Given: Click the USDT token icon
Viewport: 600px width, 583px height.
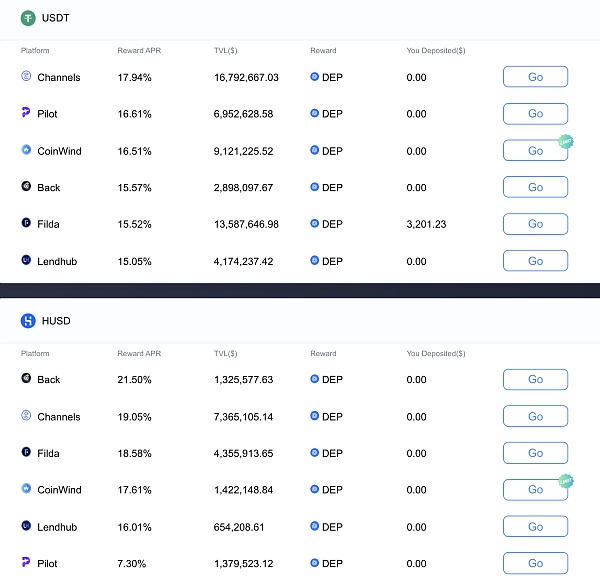Looking at the screenshot, I should coord(28,18).
